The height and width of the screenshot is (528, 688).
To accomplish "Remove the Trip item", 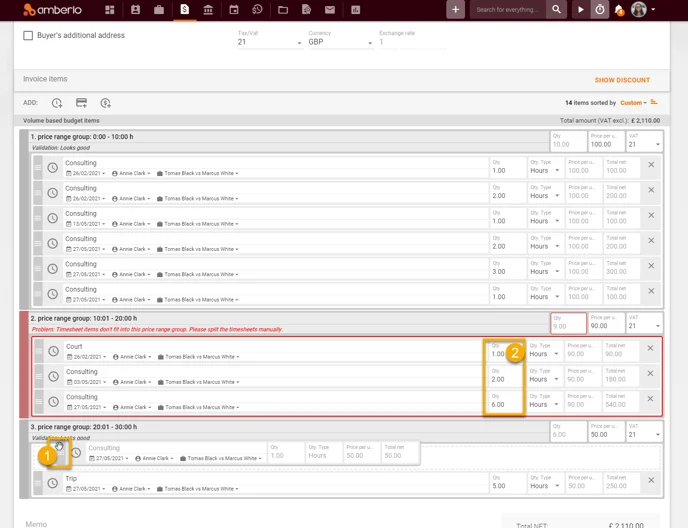I will (x=651, y=480).
